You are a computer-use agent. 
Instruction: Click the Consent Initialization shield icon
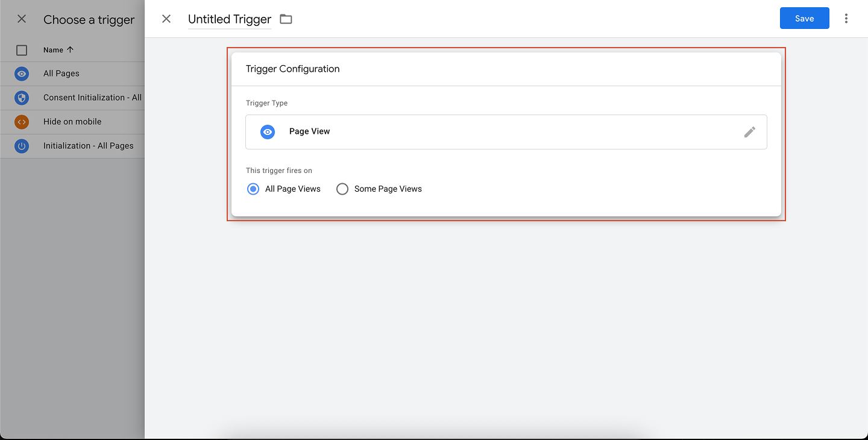pos(22,98)
